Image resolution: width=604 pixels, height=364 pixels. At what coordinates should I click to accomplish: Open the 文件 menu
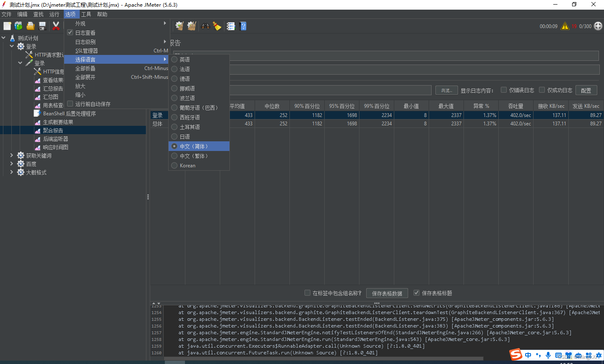pos(7,14)
